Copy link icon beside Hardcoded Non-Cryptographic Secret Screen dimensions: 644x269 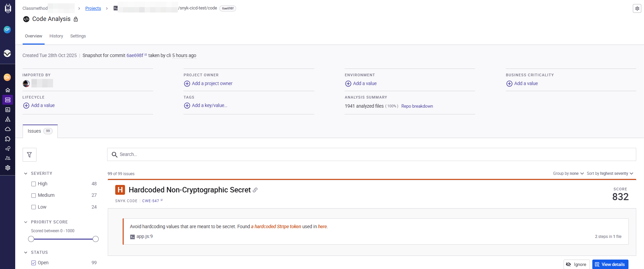coord(255,190)
